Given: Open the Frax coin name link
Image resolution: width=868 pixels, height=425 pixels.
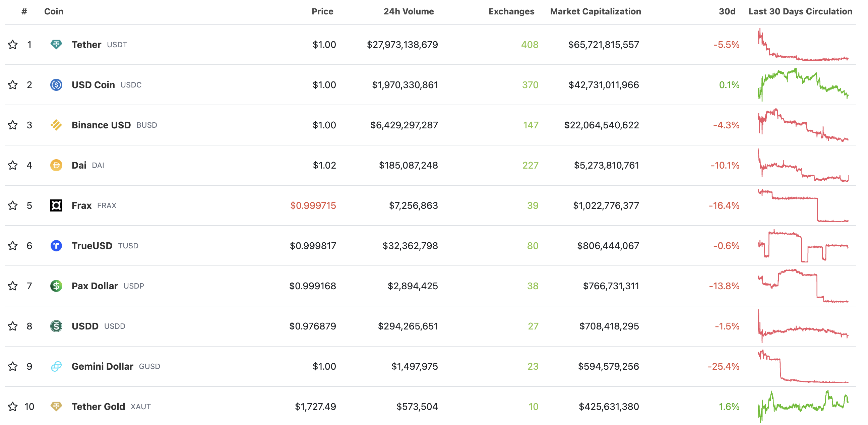Looking at the screenshot, I should click(x=81, y=205).
